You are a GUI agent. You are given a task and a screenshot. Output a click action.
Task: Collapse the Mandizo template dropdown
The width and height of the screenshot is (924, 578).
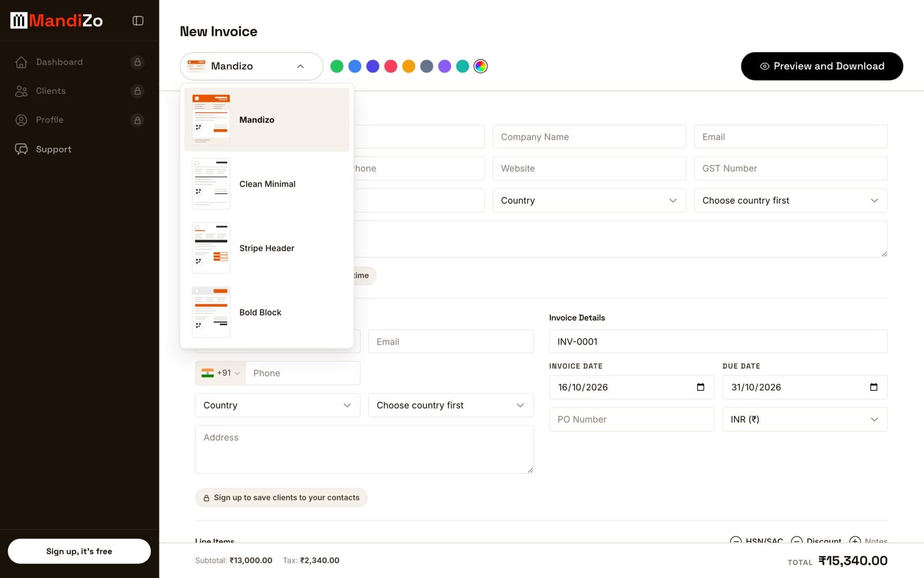point(251,66)
